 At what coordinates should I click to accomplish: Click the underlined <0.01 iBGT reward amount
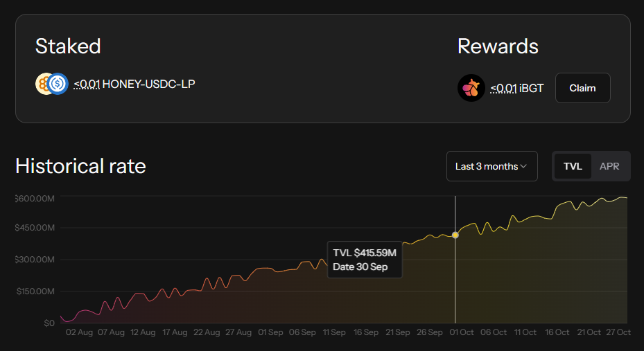pyautogui.click(x=503, y=88)
